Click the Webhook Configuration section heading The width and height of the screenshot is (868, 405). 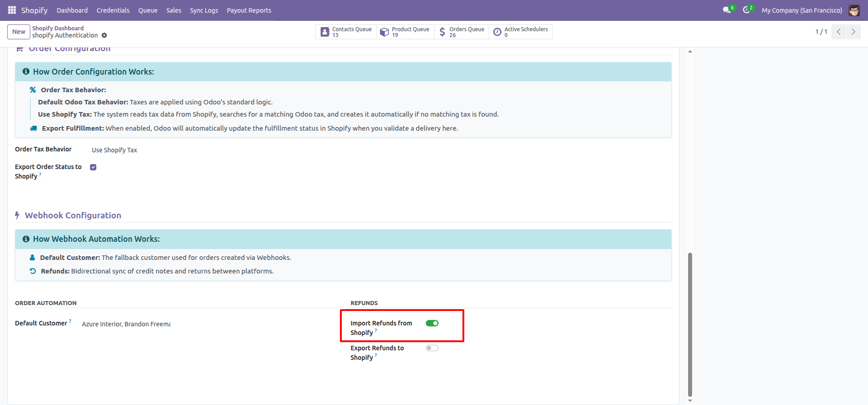[73, 216]
